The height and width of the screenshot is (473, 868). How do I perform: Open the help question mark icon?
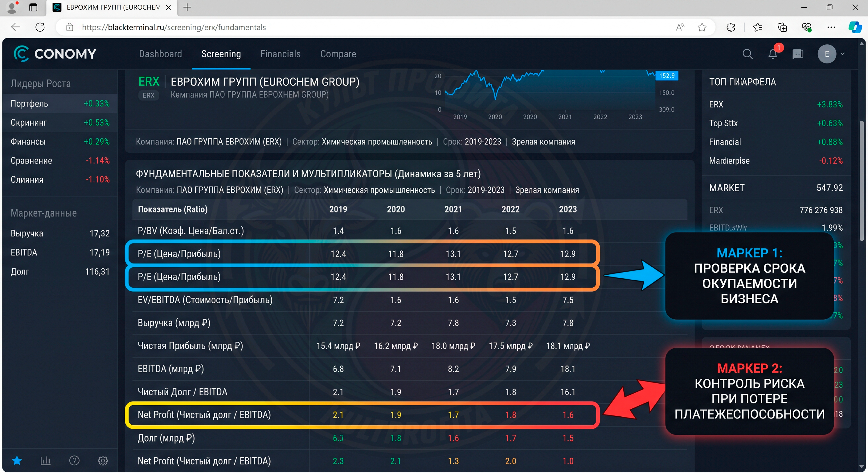[74, 460]
